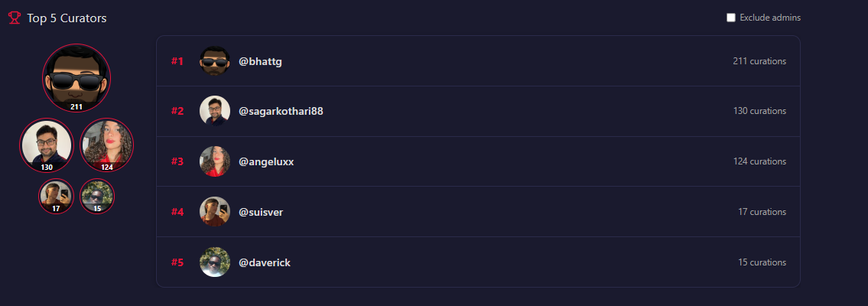Click the small podium avatar with 15 badge

pos(97,197)
